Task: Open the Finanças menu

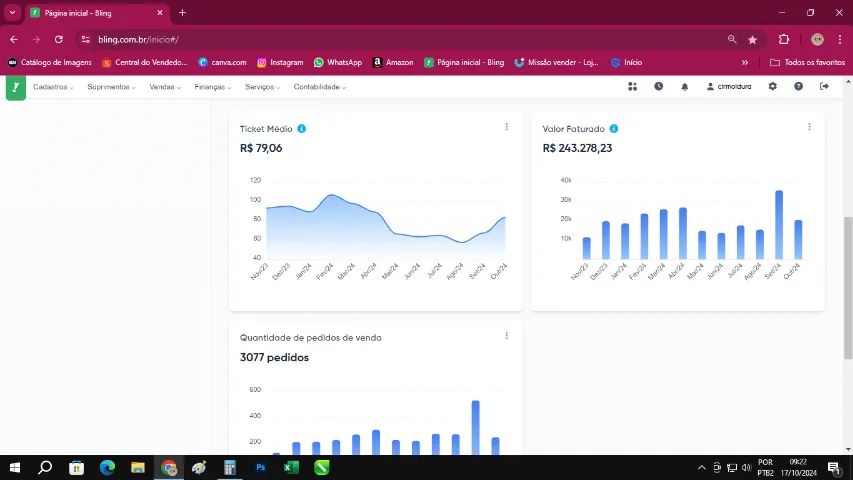Action: 212,87
